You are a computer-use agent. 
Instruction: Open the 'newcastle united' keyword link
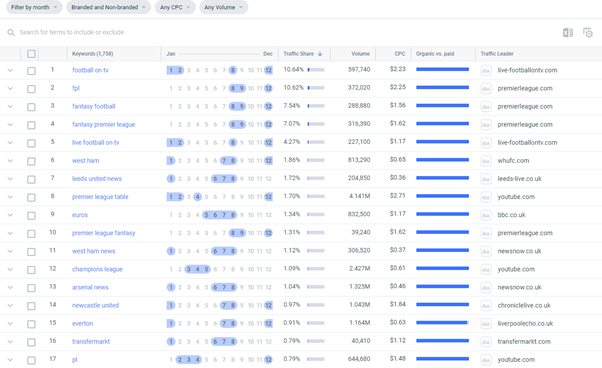pos(96,305)
